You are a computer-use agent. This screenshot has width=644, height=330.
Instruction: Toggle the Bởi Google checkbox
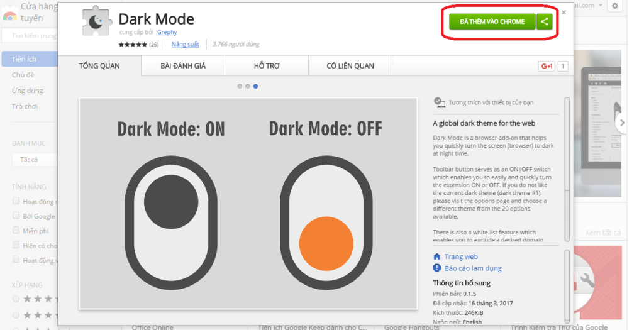(x=16, y=216)
